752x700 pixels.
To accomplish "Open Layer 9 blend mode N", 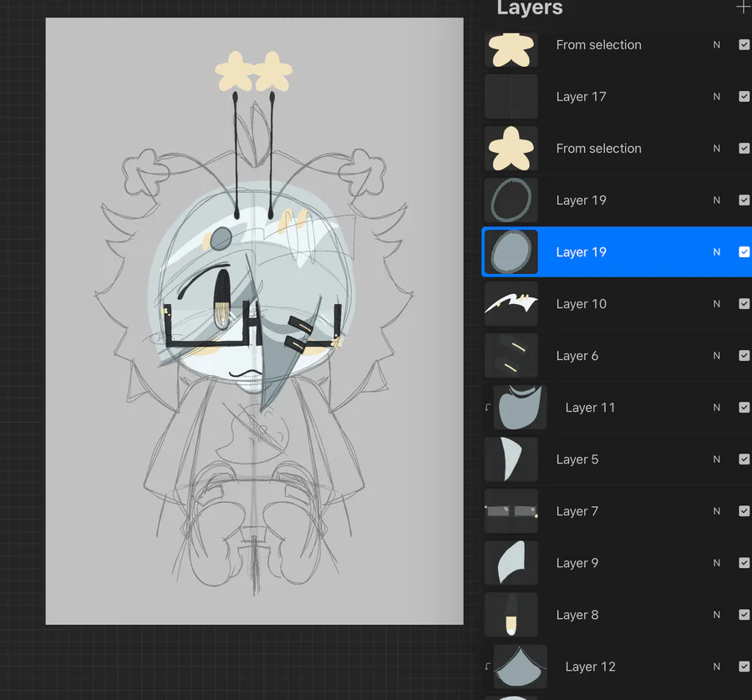I will coord(717,562).
